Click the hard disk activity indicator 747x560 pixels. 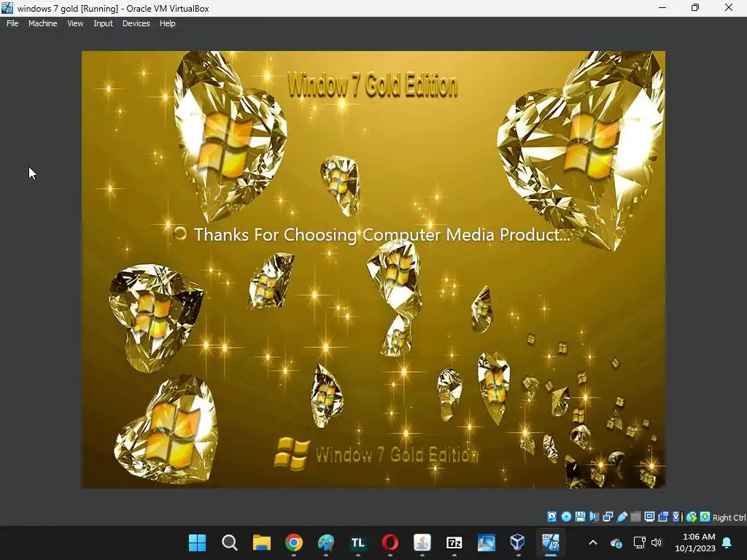point(551,517)
